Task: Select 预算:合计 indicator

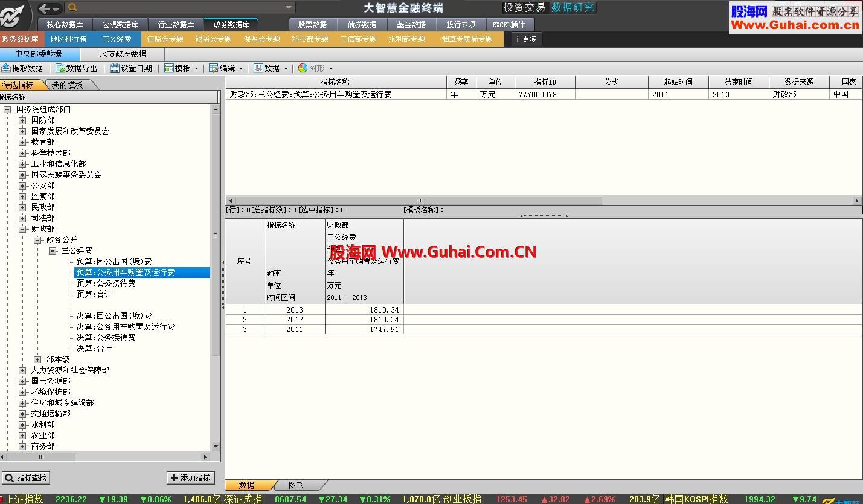Action: click(94, 294)
